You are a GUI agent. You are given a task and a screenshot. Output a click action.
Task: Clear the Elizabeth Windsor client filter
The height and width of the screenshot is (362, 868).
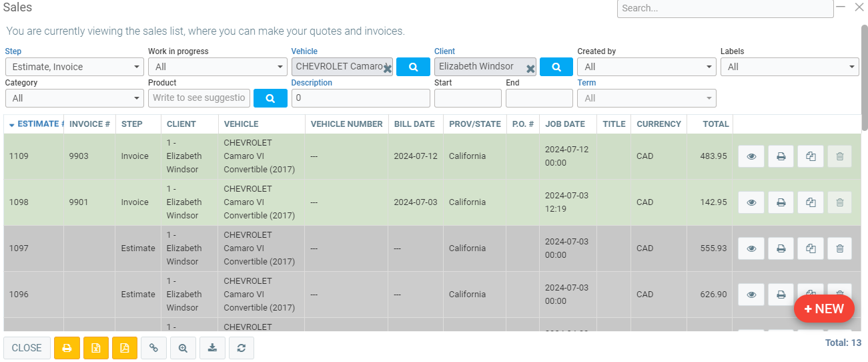(x=530, y=68)
